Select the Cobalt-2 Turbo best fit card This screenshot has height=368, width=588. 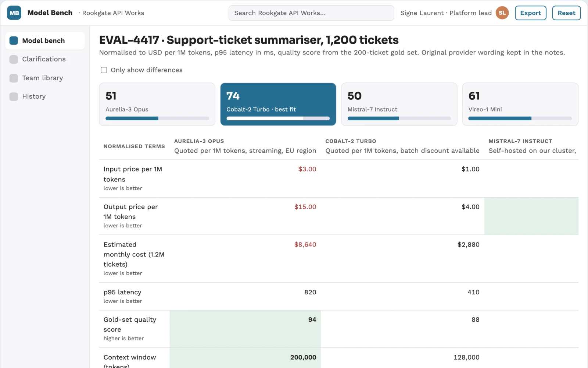pos(278,104)
